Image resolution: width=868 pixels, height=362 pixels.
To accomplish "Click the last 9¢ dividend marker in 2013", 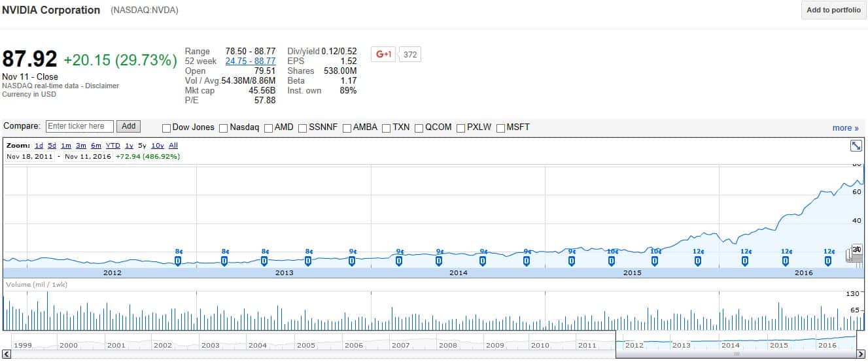I will click(352, 261).
